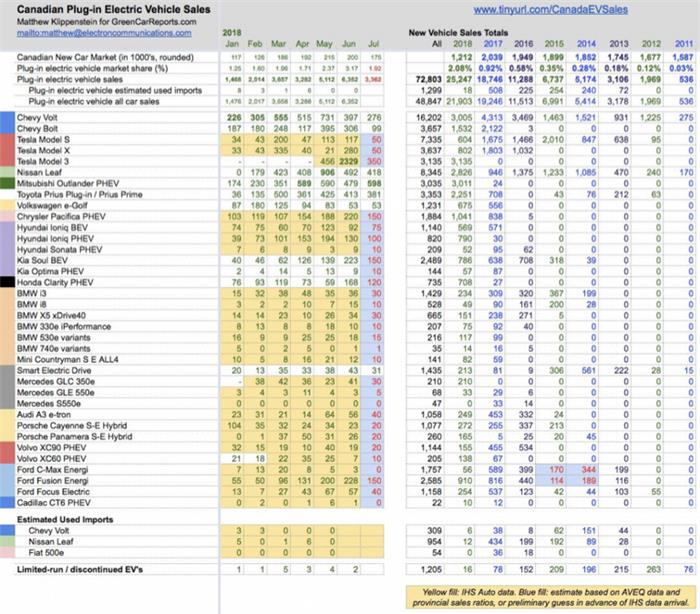Select the 'BMW X5 xDrive40' row label

tap(51, 315)
